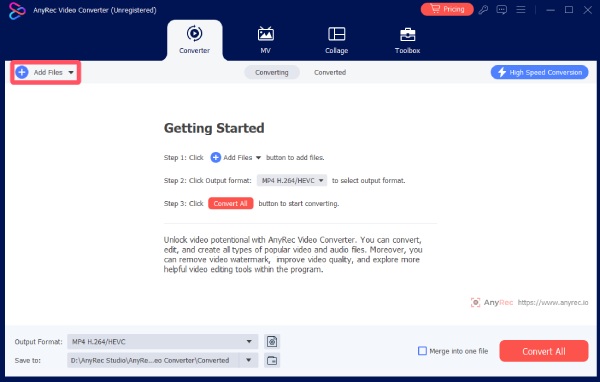
Task: Click the Convert All button in Step 3
Action: click(230, 203)
